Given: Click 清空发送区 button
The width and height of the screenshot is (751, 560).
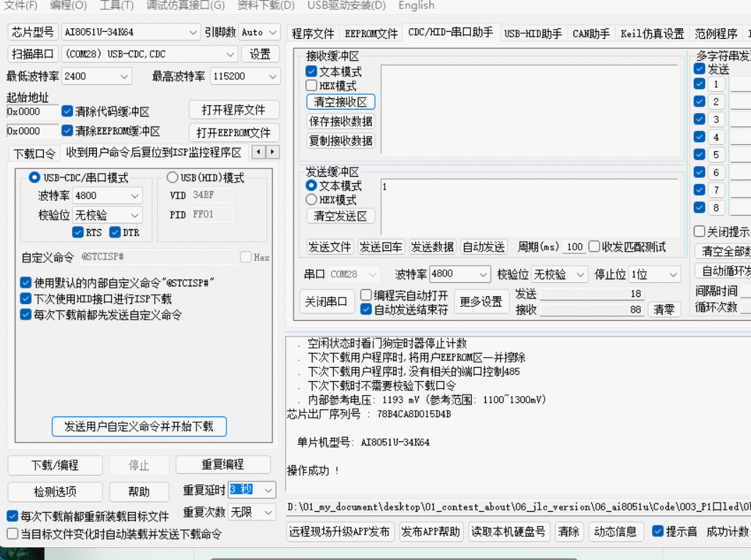Looking at the screenshot, I should pyautogui.click(x=341, y=216).
